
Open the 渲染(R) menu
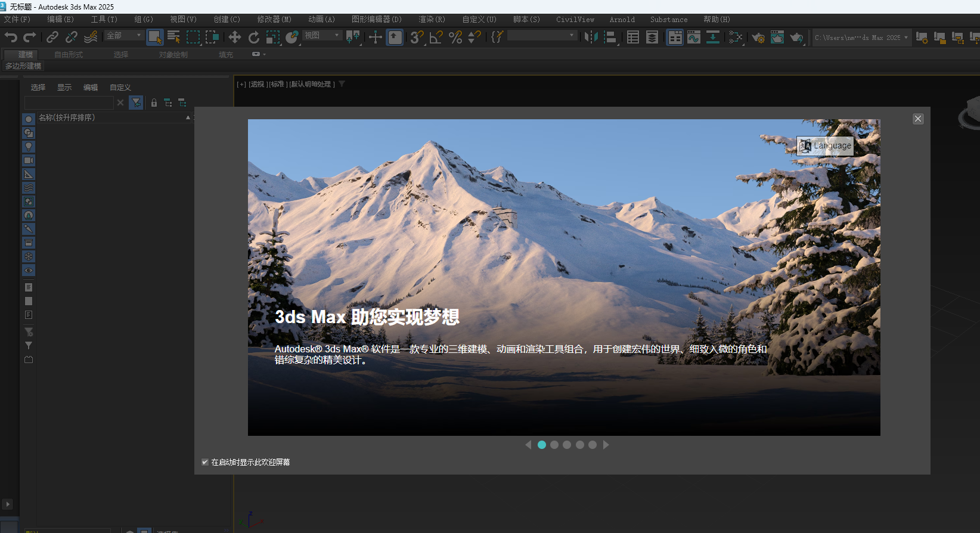[x=432, y=20]
